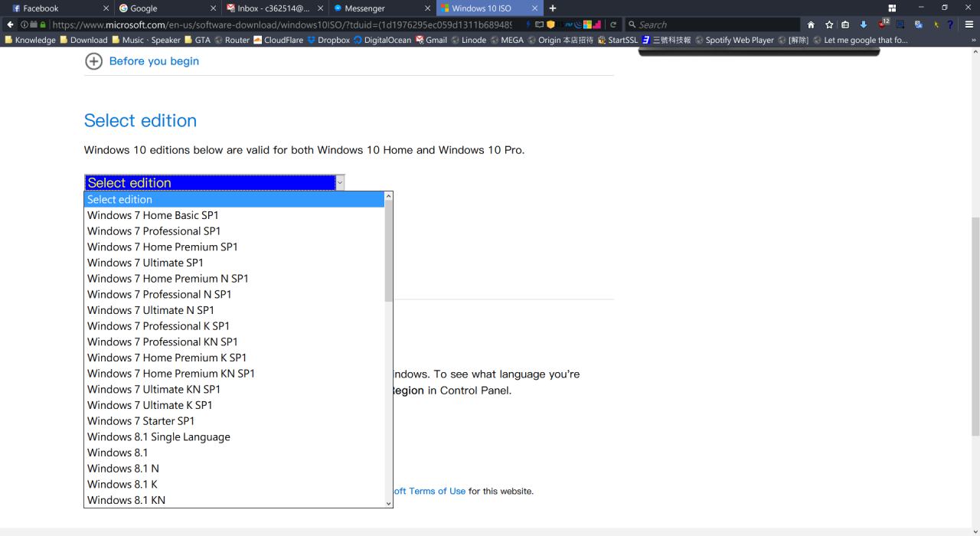Screen dimensions: 980x536
Task: Open the MEGA bookmark
Action: [507, 41]
